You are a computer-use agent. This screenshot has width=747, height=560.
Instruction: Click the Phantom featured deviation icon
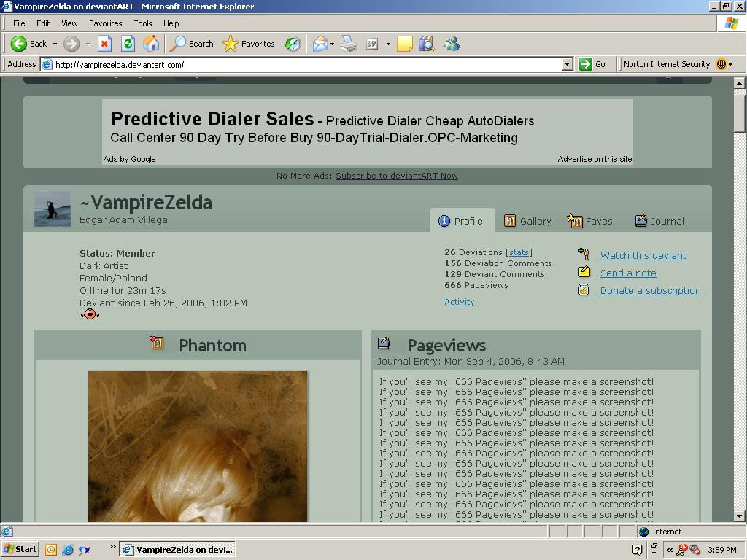(157, 343)
